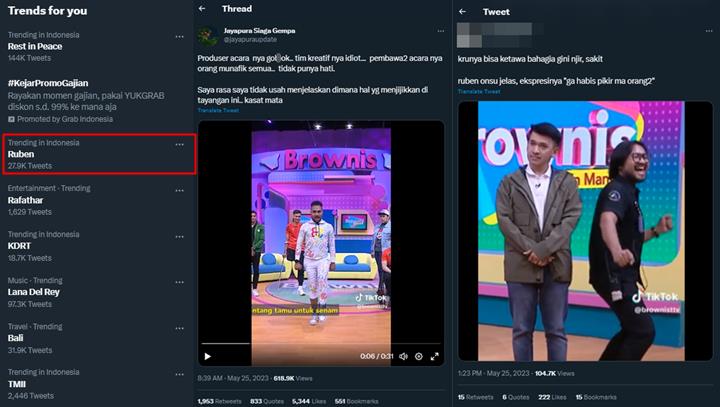720x407 pixels.
Task: Open Jayapura Siaga Gempa profile avatar
Action: pyautogui.click(x=208, y=36)
